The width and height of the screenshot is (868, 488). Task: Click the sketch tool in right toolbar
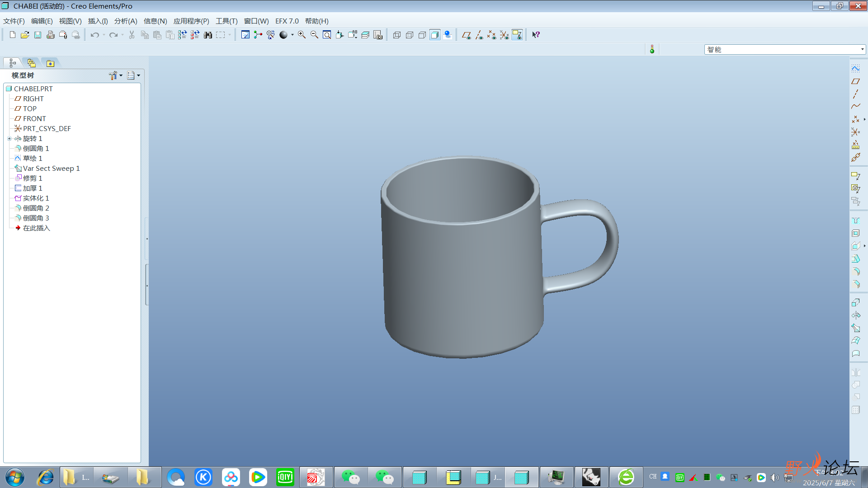(856, 69)
